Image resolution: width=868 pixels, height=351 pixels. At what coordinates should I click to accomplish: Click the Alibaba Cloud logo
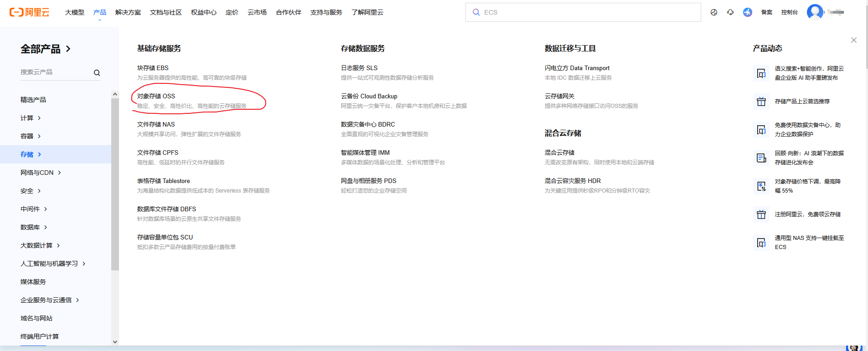(x=30, y=12)
